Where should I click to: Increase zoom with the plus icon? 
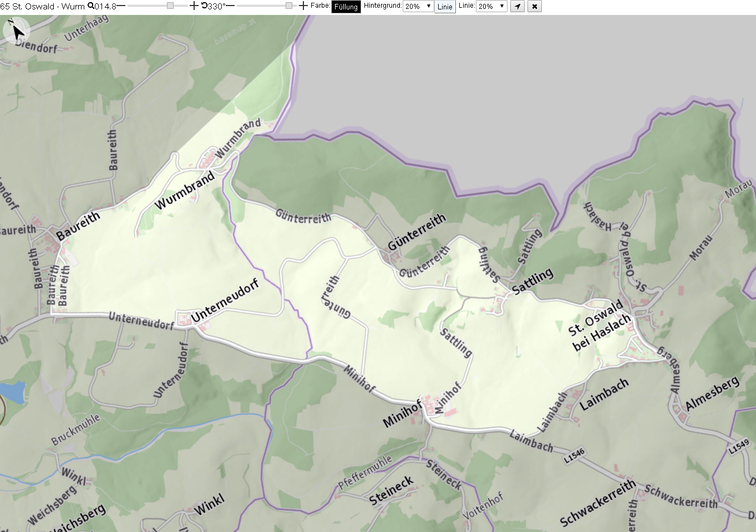194,6
